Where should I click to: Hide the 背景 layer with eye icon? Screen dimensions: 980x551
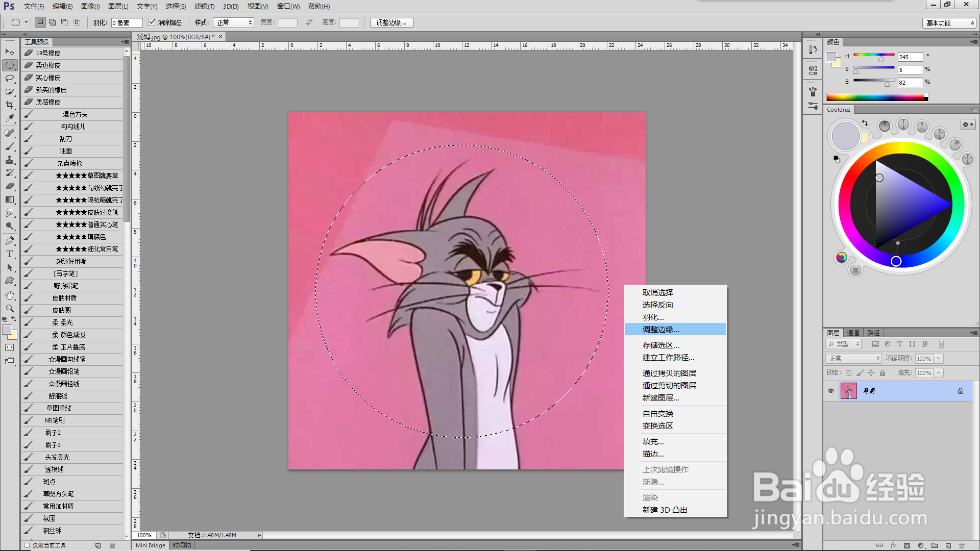831,391
